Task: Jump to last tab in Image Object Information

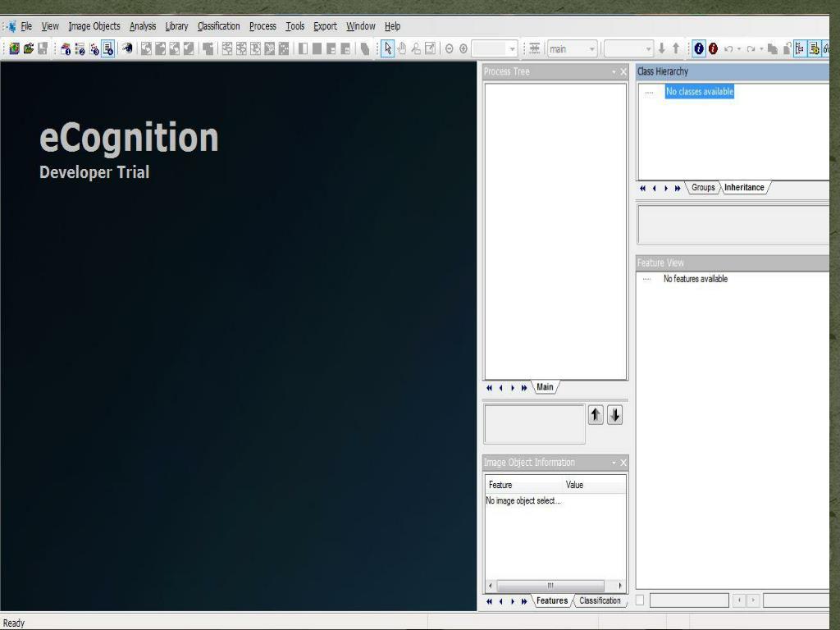Action: point(524,601)
